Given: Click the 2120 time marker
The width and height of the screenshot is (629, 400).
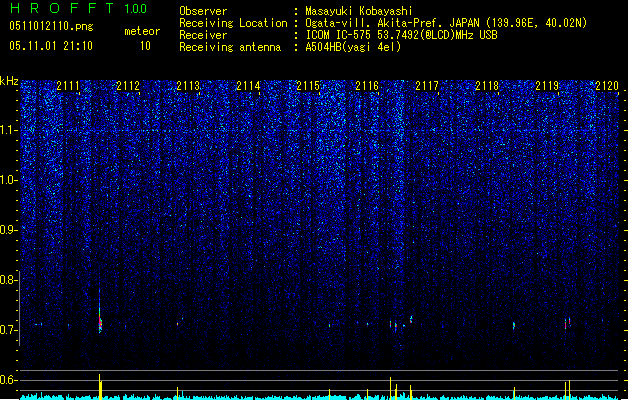Looking at the screenshot, I should [607, 86].
